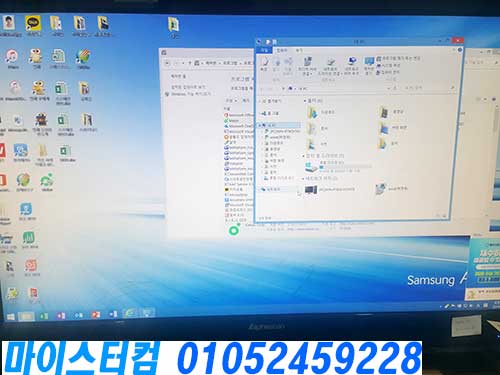Expand Favorites in the navigation pane
Viewport: 500px width, 375px height.
[x=260, y=101]
